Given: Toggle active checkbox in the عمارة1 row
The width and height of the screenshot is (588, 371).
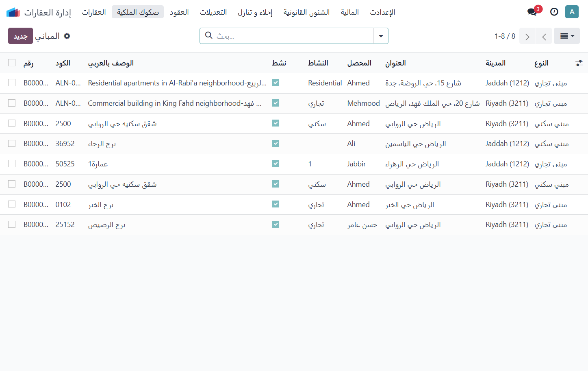Looking at the screenshot, I should click(276, 164).
